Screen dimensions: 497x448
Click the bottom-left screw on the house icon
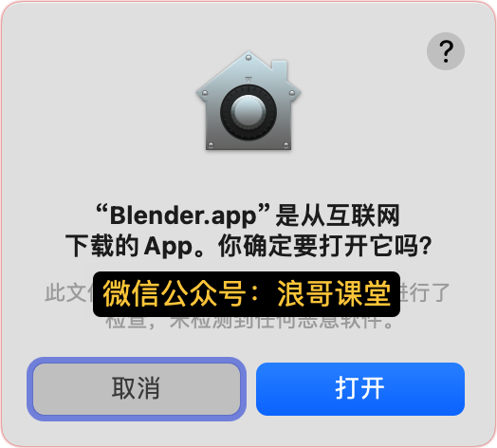(x=211, y=145)
